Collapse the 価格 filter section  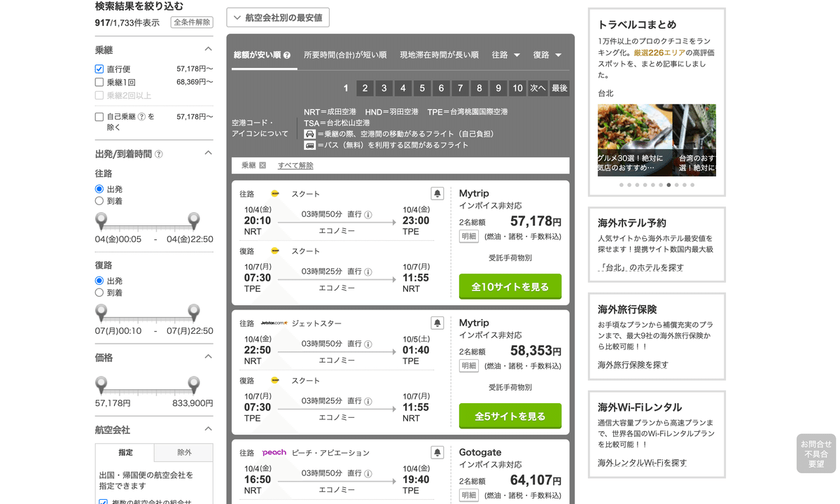[208, 357]
